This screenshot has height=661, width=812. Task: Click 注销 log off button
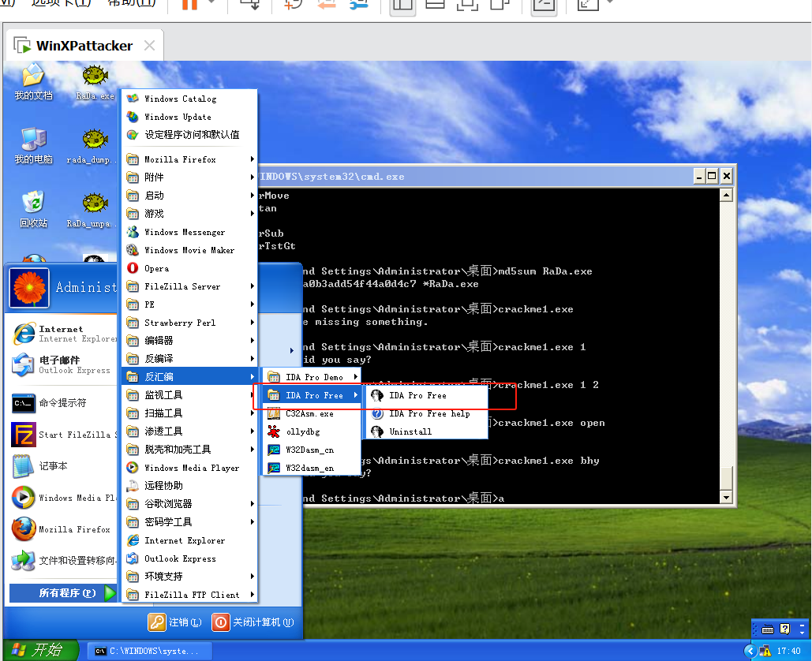tap(175, 622)
